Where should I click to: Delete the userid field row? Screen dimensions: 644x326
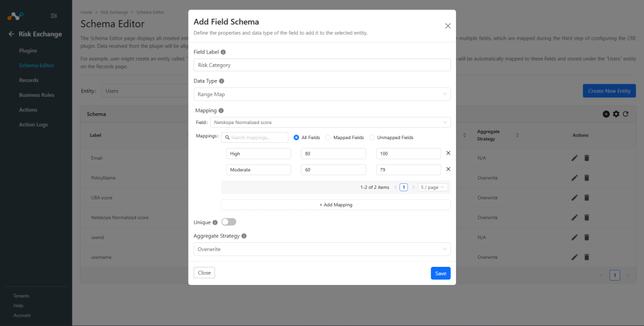(x=587, y=237)
